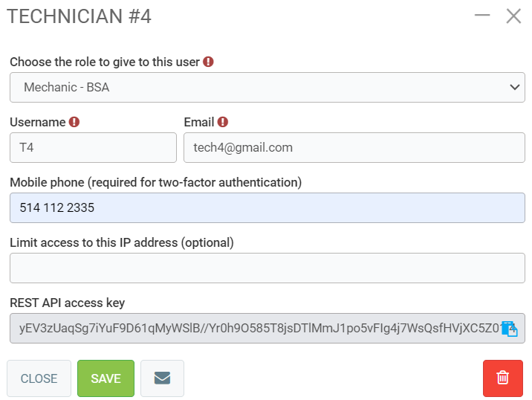Minimize the Technician #4 dialog
The width and height of the screenshot is (532, 400).
[x=482, y=16]
